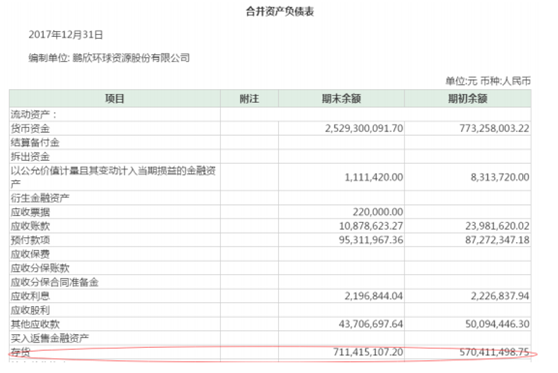Select the value 10,878,623.27
Screen dimensions: 558x373
pyautogui.click(x=371, y=226)
